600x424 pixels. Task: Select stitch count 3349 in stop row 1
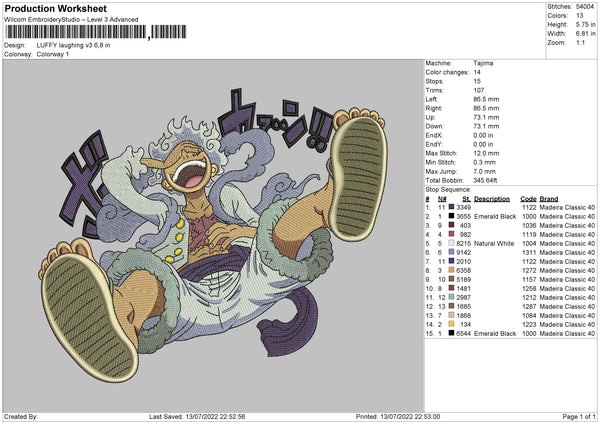[x=463, y=207]
